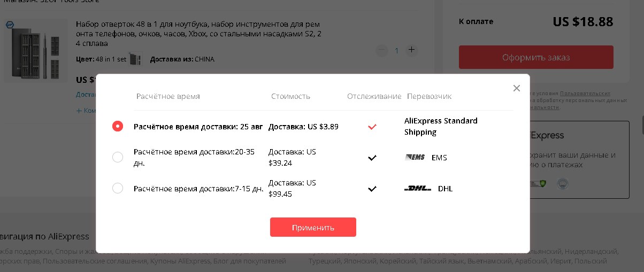Select AliExpress Standard Shipping radio button
This screenshot has width=644, height=272.
[x=118, y=127]
